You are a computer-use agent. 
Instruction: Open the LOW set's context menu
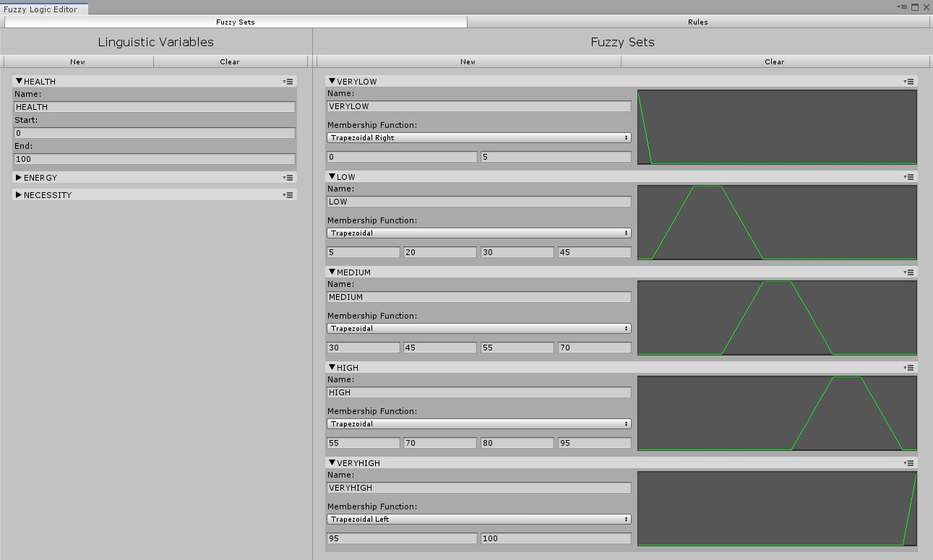(x=908, y=176)
